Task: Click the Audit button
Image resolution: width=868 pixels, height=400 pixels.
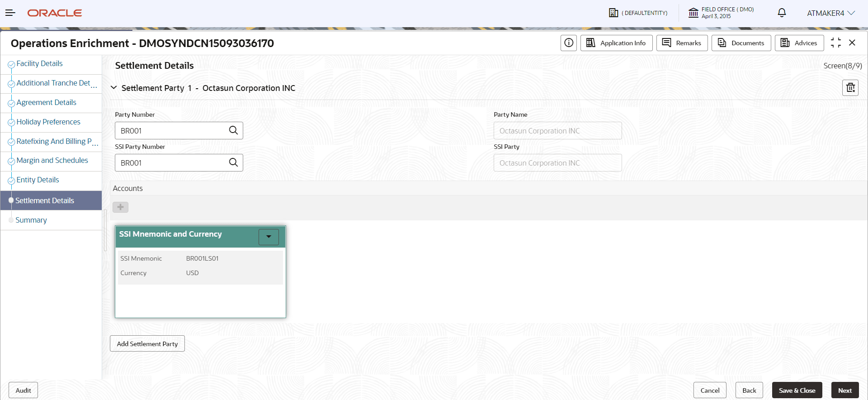Action: click(x=23, y=390)
